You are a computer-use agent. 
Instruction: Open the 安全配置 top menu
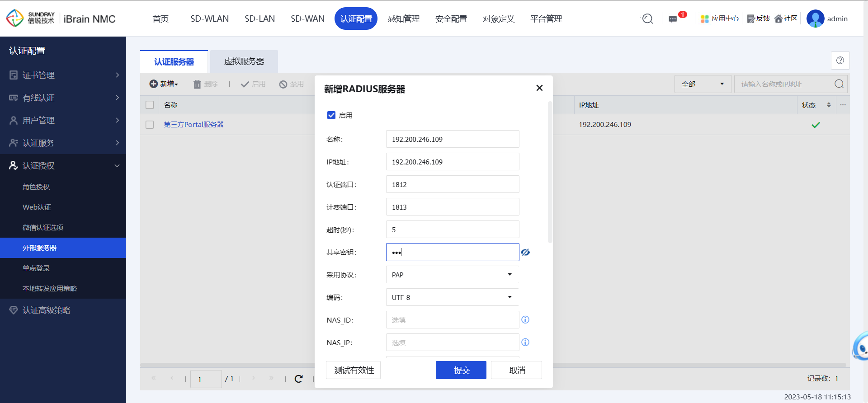point(451,19)
